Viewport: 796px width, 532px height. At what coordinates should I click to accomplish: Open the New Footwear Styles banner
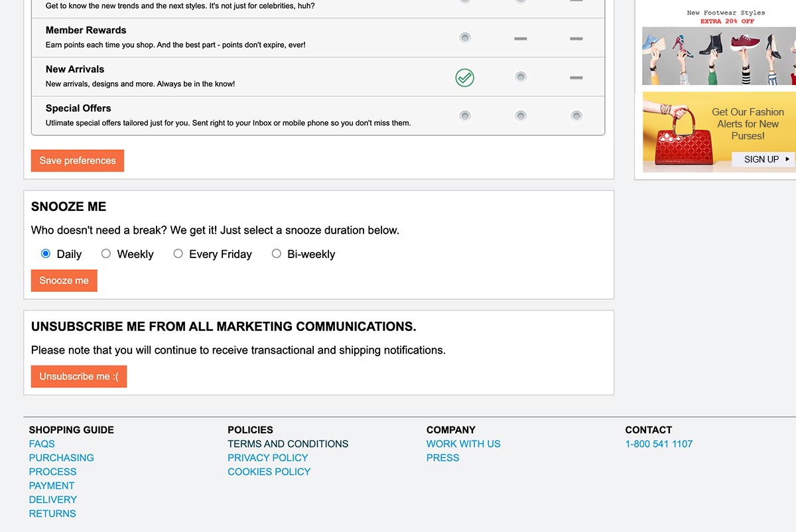pos(719,46)
